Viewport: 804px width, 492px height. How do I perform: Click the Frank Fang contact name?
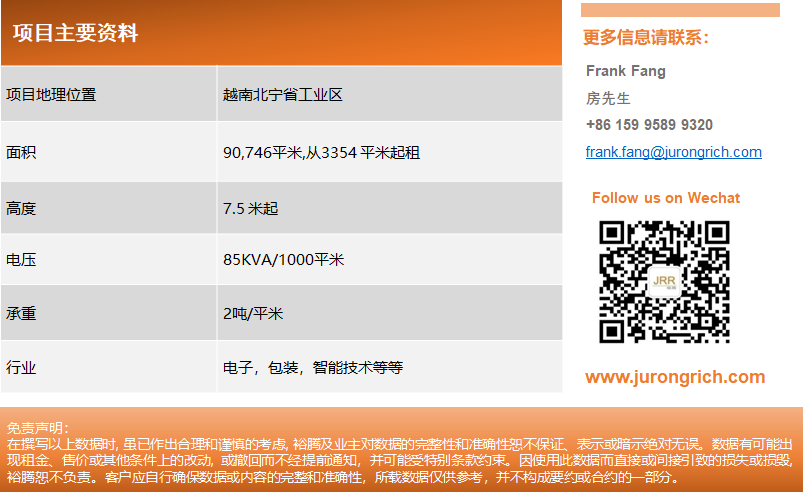(x=625, y=71)
